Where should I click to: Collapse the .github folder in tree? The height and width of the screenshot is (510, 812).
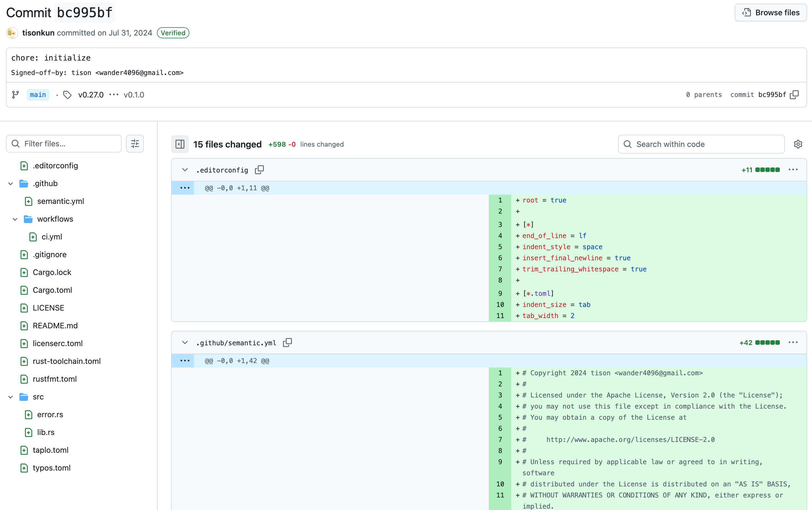(11, 184)
